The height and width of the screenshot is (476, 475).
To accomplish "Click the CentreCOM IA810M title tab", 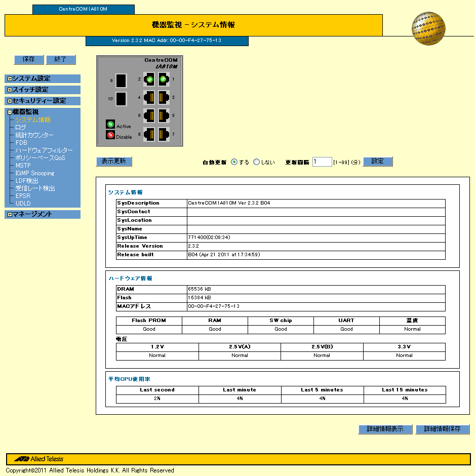I will click(x=83, y=9).
